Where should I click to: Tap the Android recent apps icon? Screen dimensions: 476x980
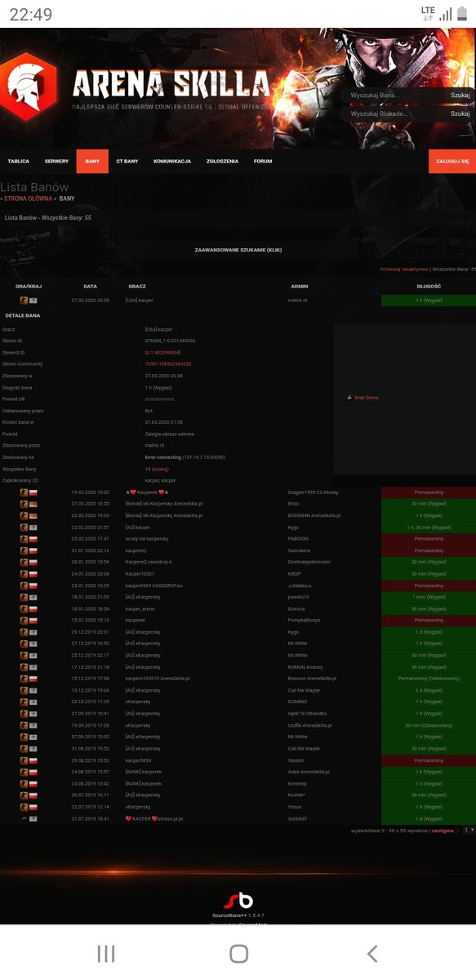pyautogui.click(x=106, y=953)
